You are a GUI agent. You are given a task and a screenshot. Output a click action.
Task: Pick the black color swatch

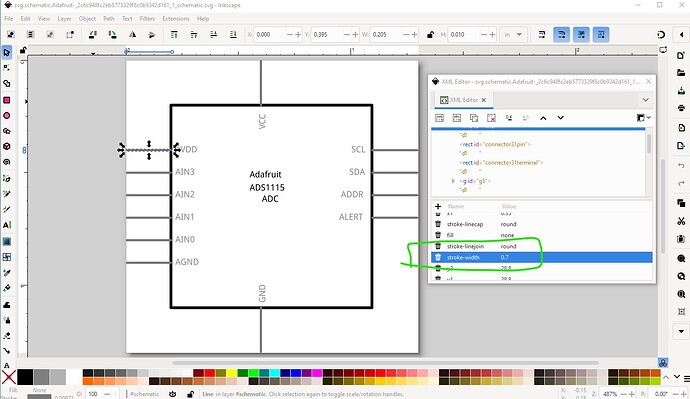tap(25, 377)
